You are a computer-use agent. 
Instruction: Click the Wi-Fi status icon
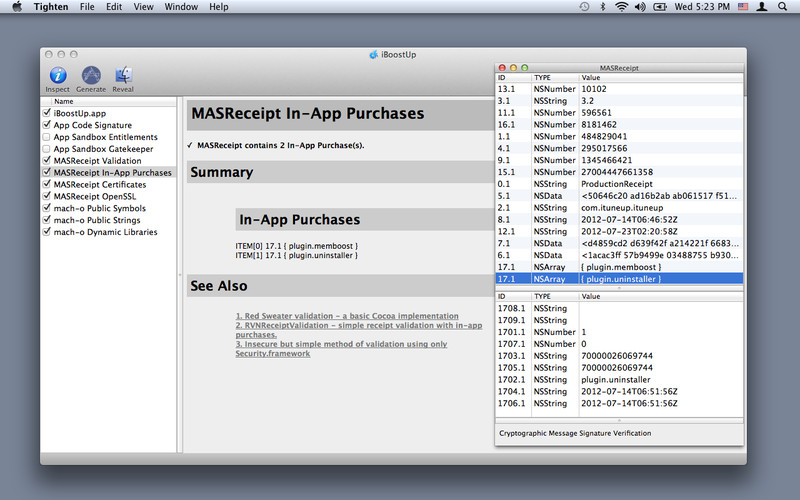(621, 7)
